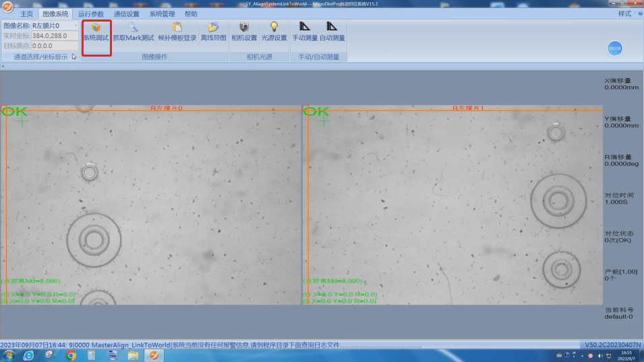Viewport: 644px width, 362px height.
Task: Open the 系统调试 system debug tool
Action: click(x=96, y=32)
